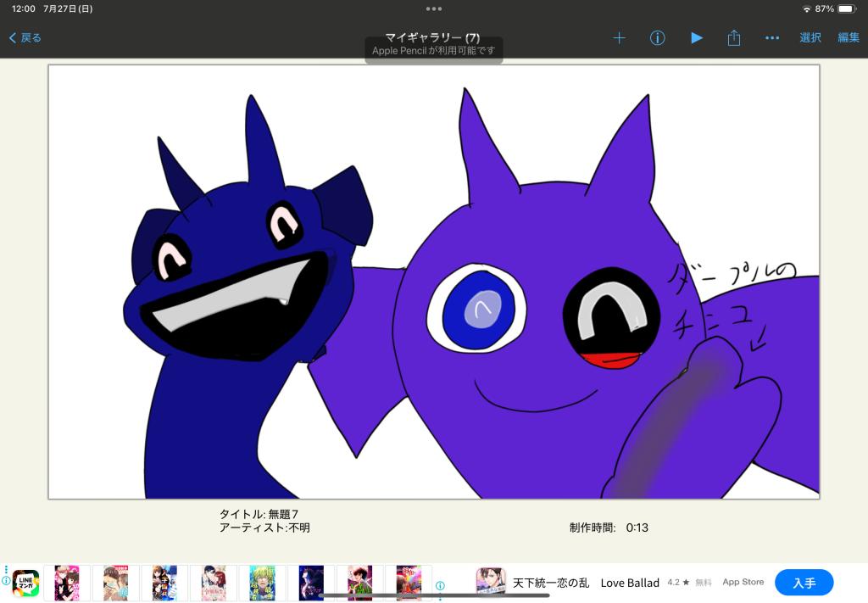Open the 天下統一恋の乱 app icon
The width and height of the screenshot is (868, 603).
click(489, 583)
